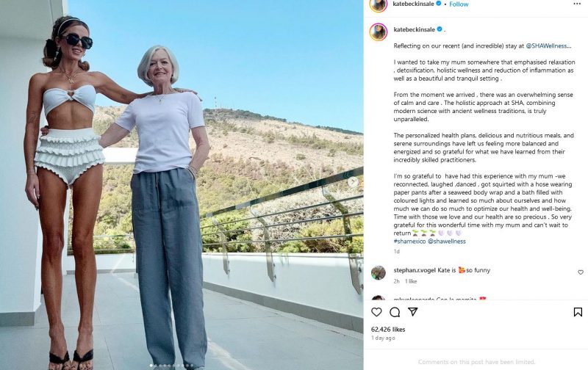This screenshot has width=588, height=370.
Task: Like the post with the heart icon
Action: click(x=376, y=312)
